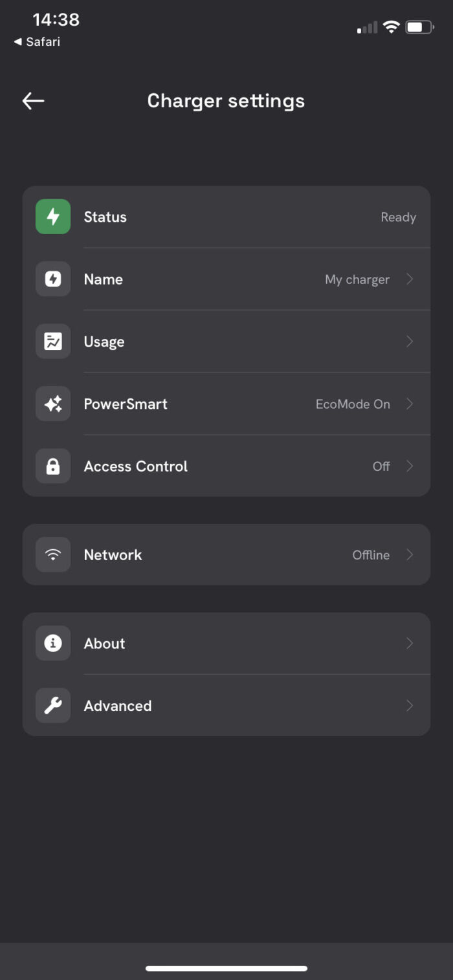Screen dimensions: 453x980
Task: Click the Advanced wrench icon
Action: (x=52, y=706)
